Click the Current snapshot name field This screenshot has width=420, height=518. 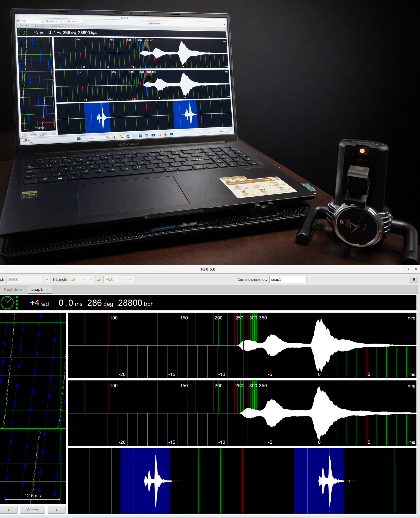[x=287, y=280]
